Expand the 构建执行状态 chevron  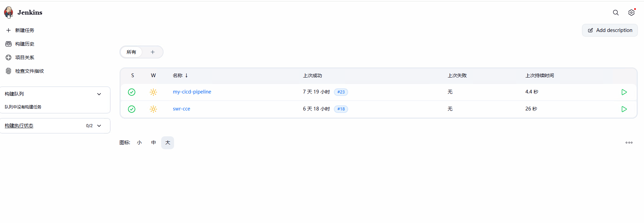tap(99, 126)
